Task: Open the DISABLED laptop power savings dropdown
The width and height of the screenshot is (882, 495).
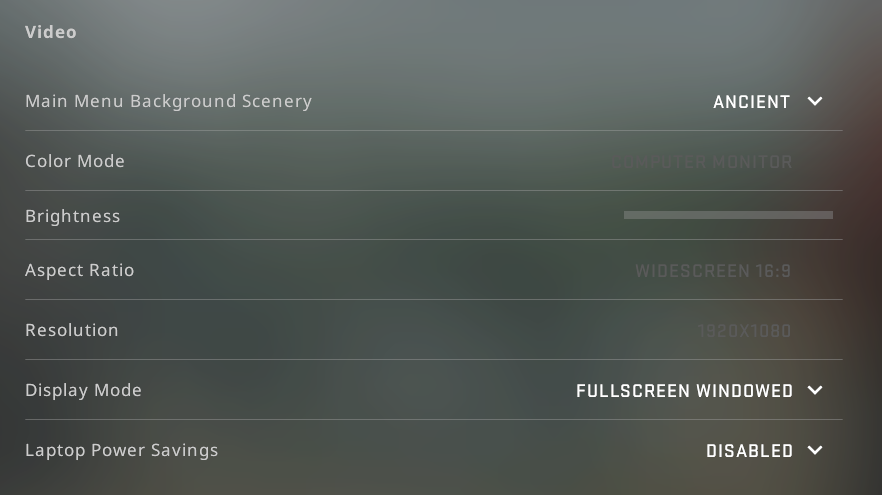Action: (x=750, y=451)
